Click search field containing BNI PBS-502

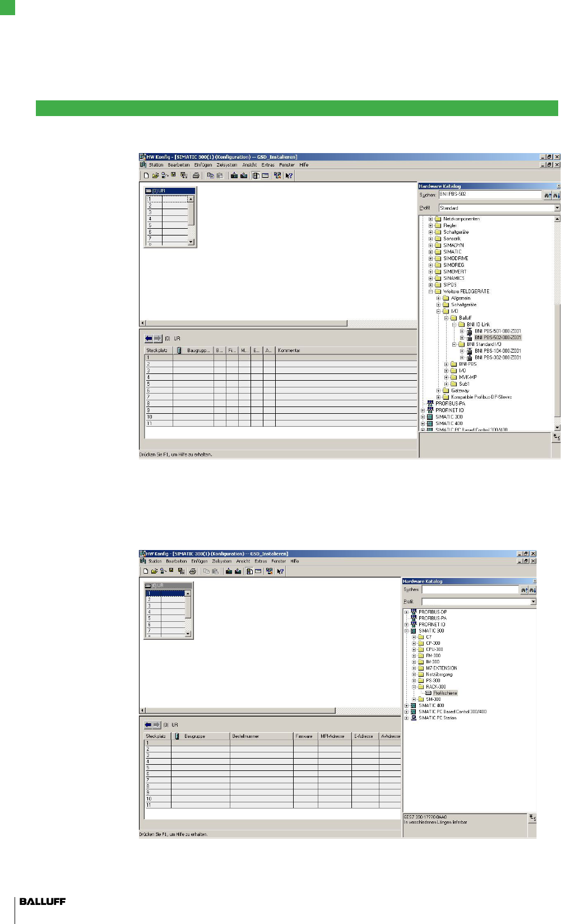[x=490, y=195]
